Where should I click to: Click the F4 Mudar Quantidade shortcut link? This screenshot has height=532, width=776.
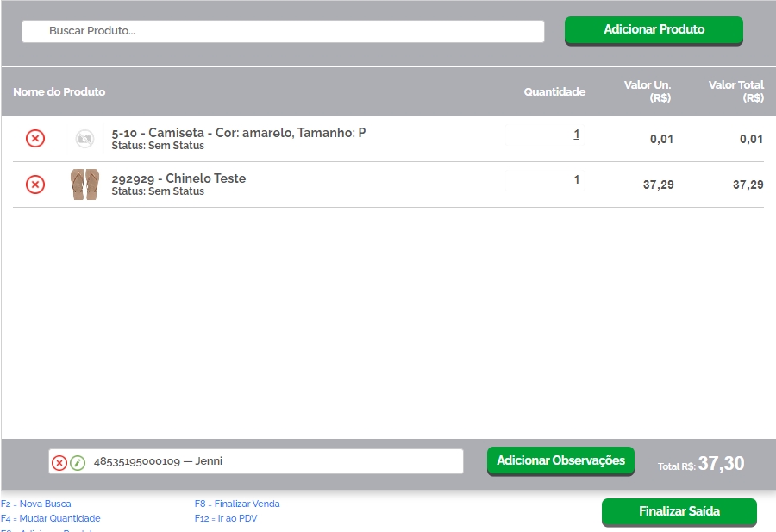[51, 518]
